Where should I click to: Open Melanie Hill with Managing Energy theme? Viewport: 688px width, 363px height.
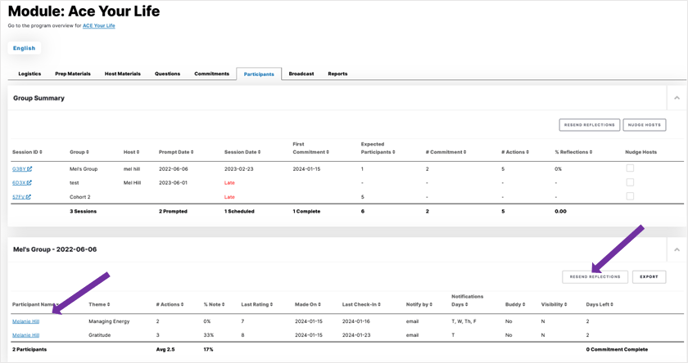point(26,321)
